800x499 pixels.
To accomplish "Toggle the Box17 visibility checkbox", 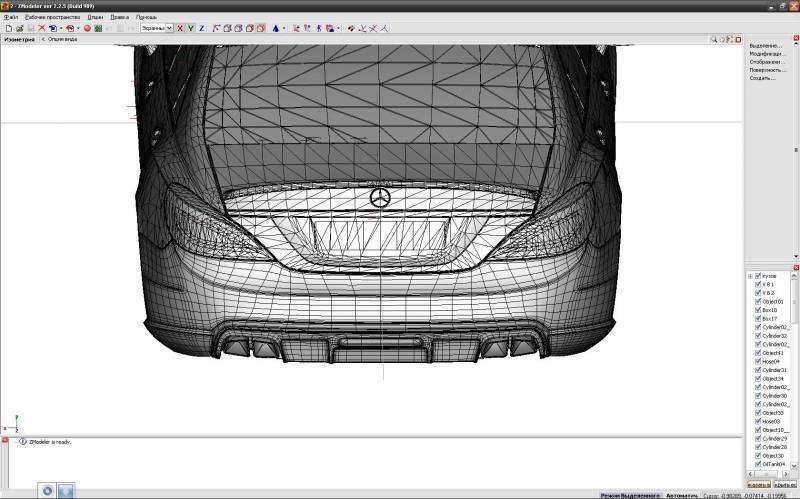I will pos(758,318).
